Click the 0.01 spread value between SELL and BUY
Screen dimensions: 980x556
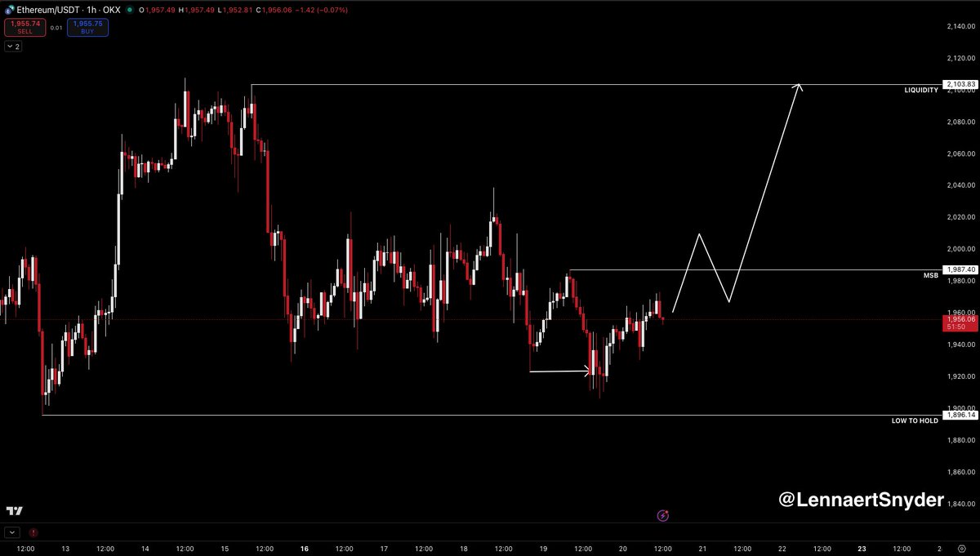tap(56, 27)
